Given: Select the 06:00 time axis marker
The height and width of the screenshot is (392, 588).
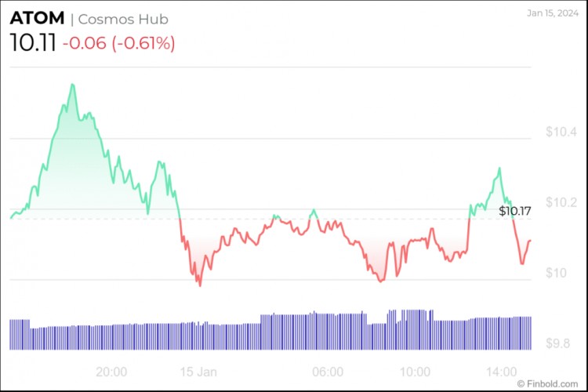Looking at the screenshot, I should 327,372.
